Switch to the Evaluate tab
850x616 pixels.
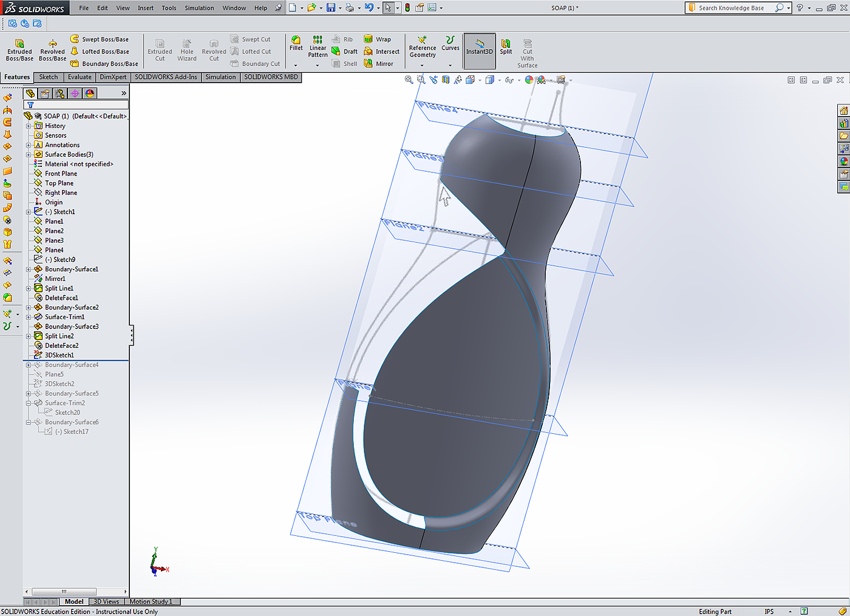point(80,77)
